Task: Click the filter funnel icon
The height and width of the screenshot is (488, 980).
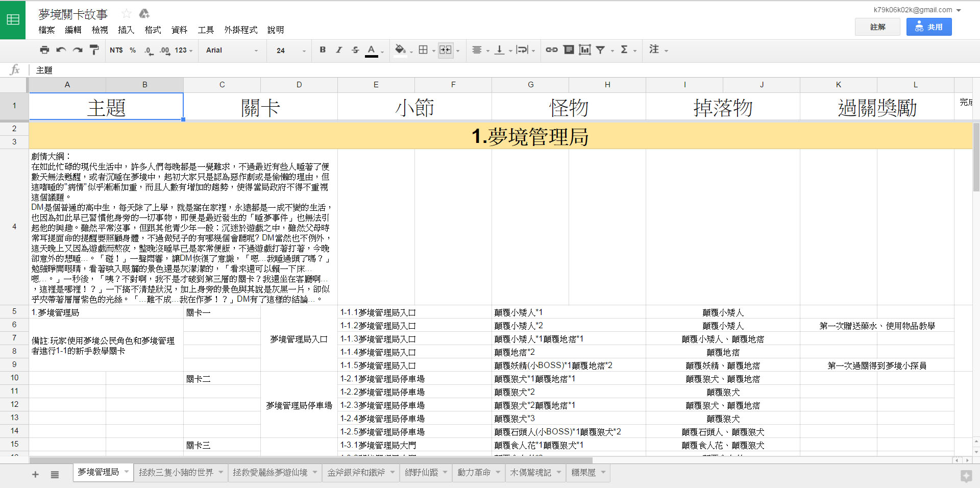Action: pos(601,50)
